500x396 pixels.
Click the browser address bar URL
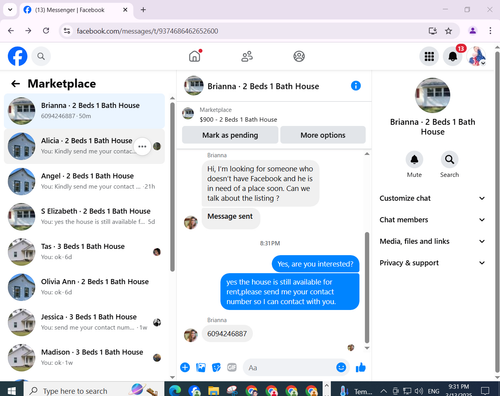coord(147,31)
